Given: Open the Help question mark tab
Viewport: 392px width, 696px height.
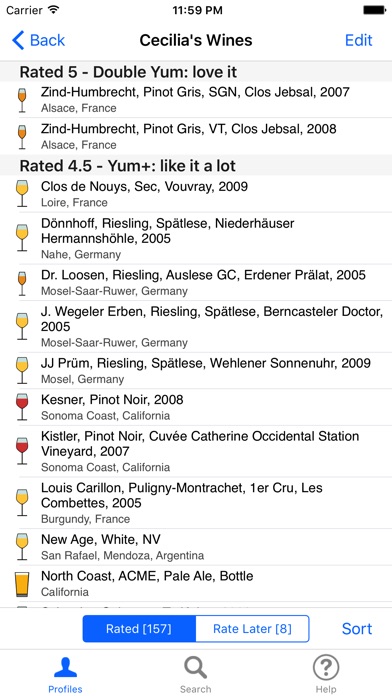Looking at the screenshot, I should click(x=326, y=668).
